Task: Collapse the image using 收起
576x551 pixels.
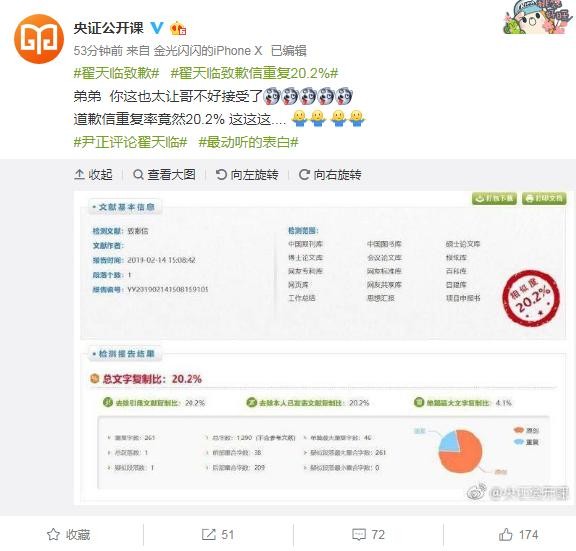Action: coord(93,174)
